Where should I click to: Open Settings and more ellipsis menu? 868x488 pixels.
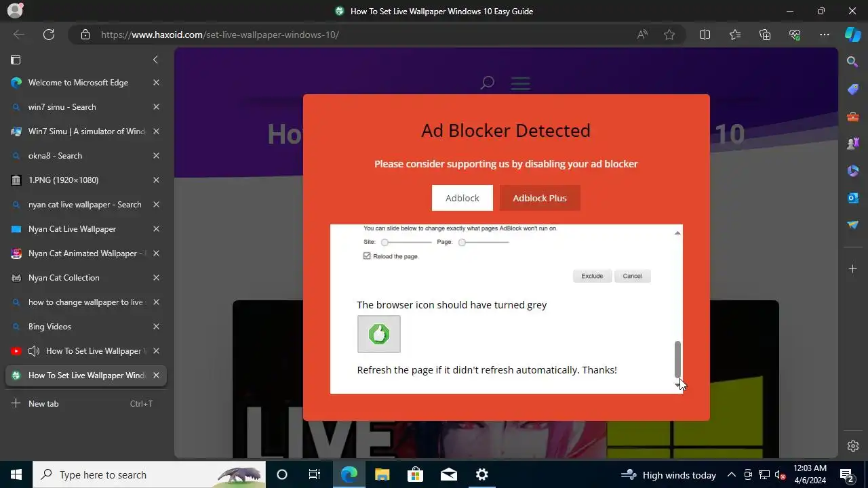coord(825,35)
